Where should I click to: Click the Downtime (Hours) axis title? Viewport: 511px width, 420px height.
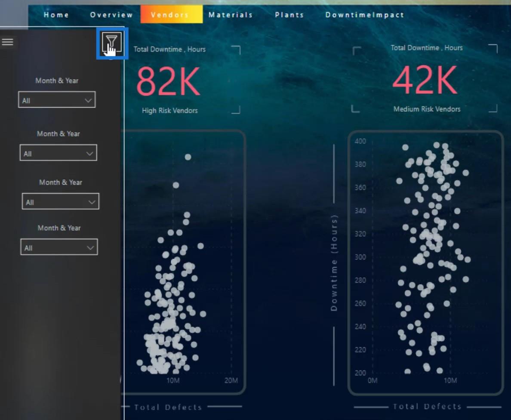pyautogui.click(x=334, y=263)
